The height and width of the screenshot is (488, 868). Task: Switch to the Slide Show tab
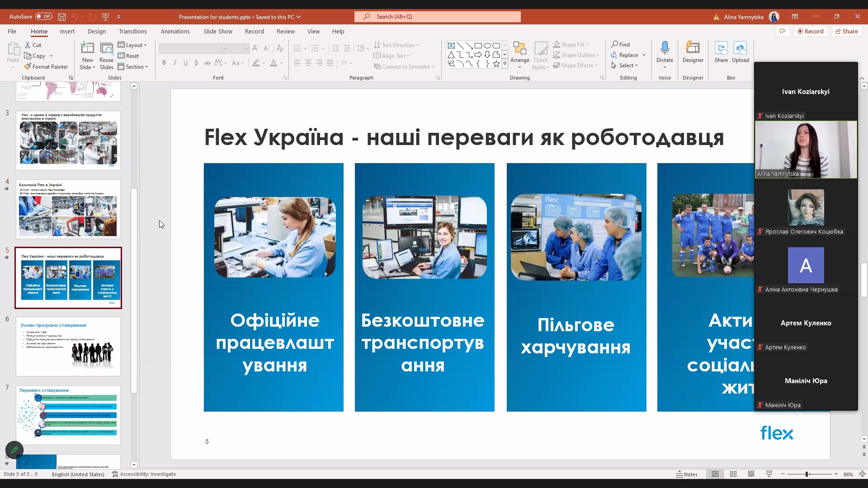point(218,31)
